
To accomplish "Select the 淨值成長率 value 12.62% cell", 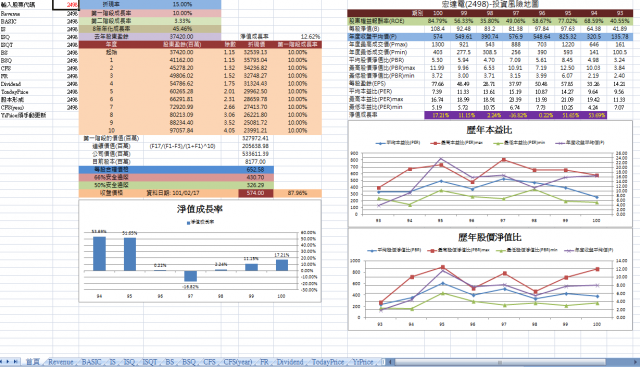I will coord(298,36).
